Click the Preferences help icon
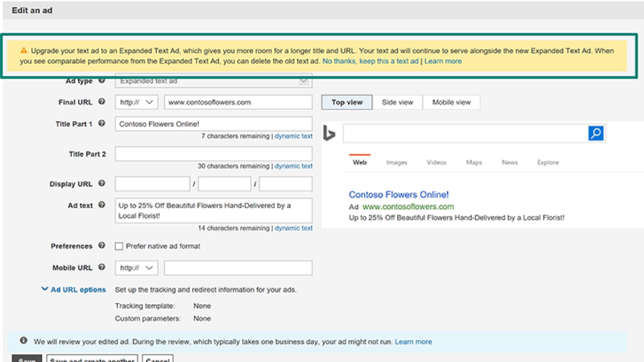This screenshot has height=362, width=644. coord(102,246)
